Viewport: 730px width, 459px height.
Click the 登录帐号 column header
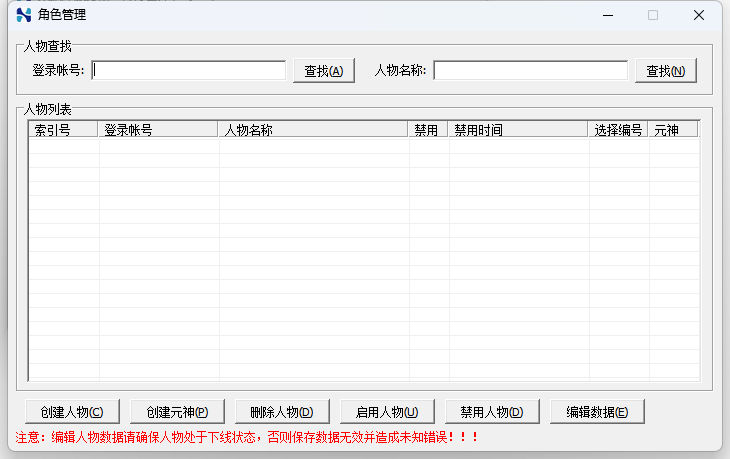(158, 130)
